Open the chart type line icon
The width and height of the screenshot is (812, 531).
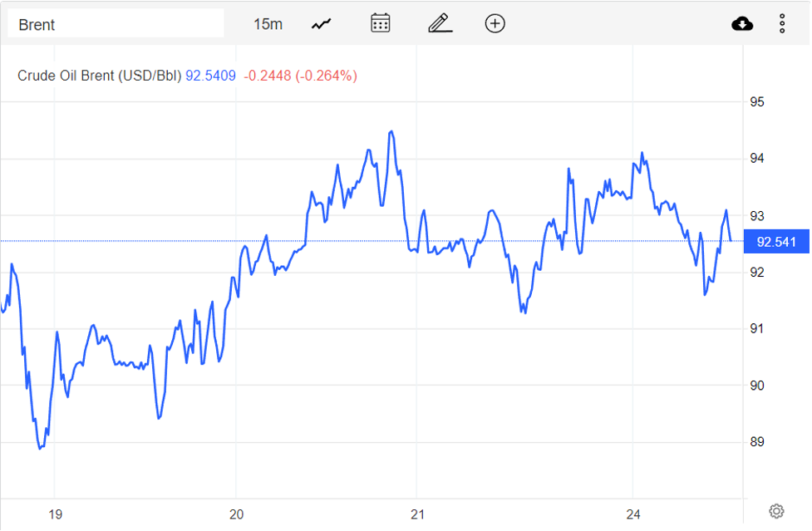pyautogui.click(x=322, y=24)
